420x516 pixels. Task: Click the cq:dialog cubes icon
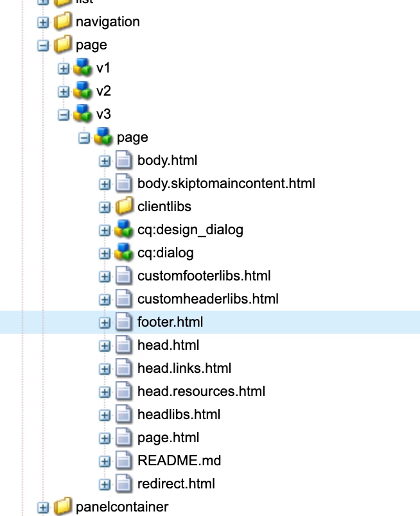point(123,252)
